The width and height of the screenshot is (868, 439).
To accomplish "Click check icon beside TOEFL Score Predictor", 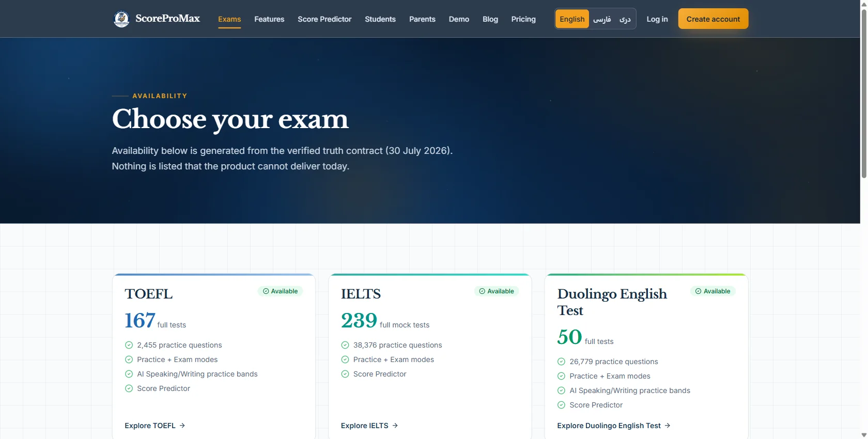I will [x=129, y=388].
